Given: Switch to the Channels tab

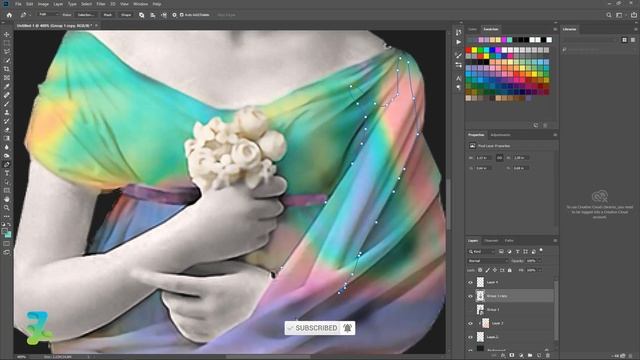Looking at the screenshot, I should point(491,241).
